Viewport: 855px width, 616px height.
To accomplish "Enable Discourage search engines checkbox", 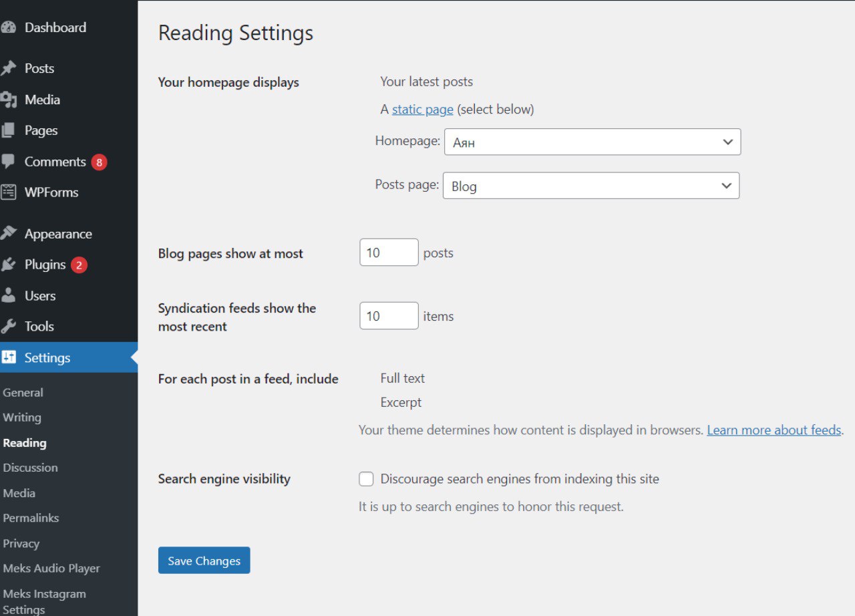I will click(x=366, y=479).
